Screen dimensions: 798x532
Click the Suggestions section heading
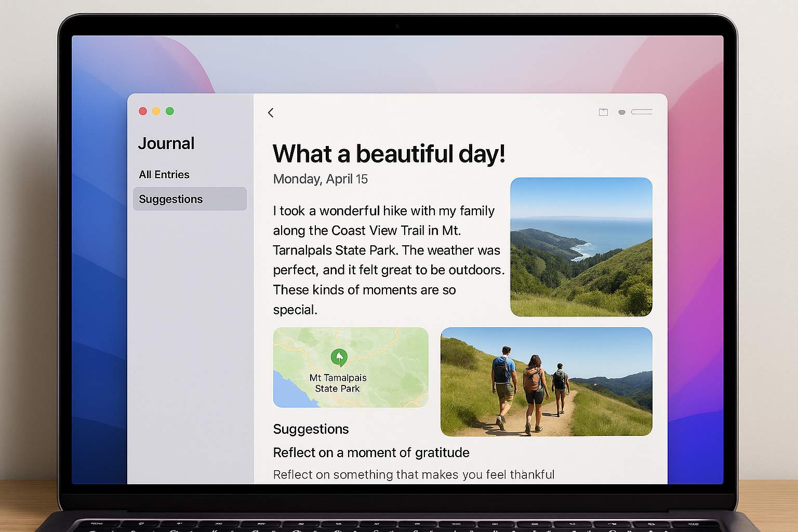(311, 429)
